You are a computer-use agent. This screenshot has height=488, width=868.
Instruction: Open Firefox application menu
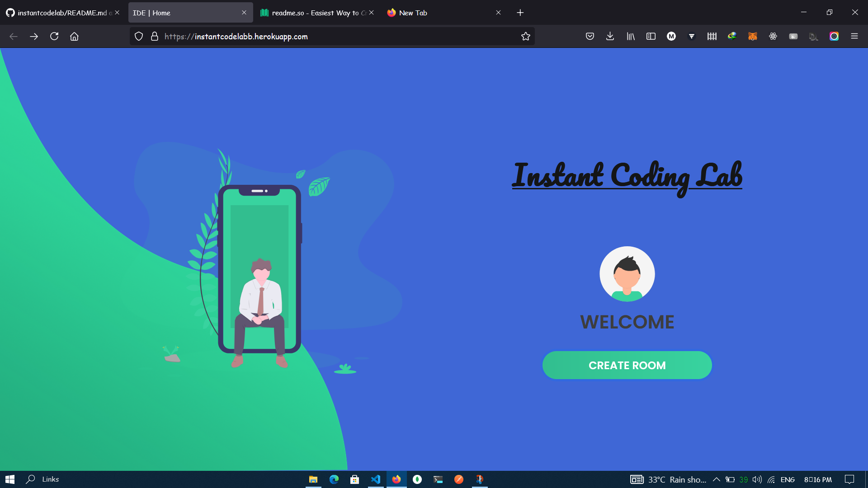pyautogui.click(x=854, y=37)
